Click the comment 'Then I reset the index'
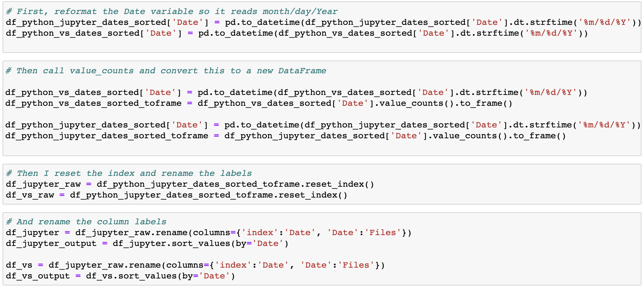Image resolution: width=644 pixels, height=288 pixels. pos(129,173)
